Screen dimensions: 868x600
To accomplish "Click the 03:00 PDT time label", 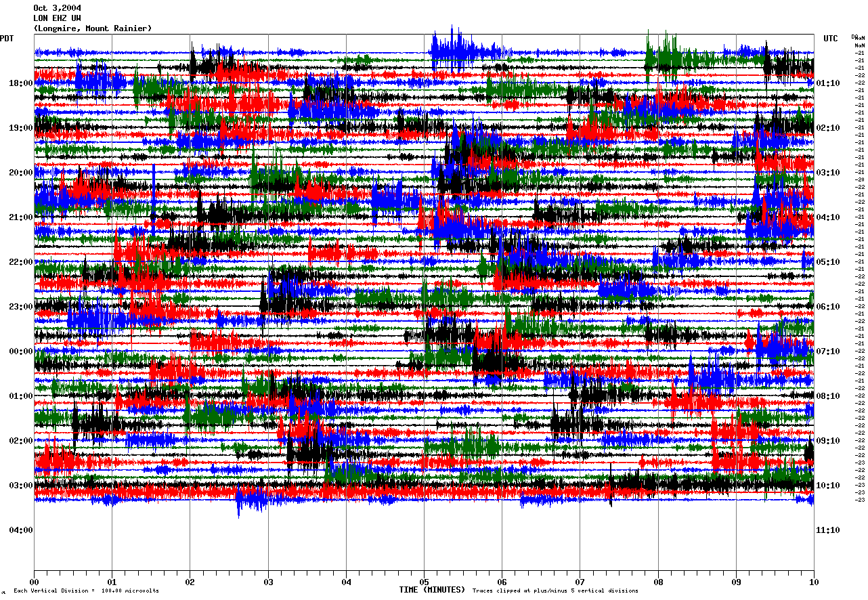I will click(20, 486).
